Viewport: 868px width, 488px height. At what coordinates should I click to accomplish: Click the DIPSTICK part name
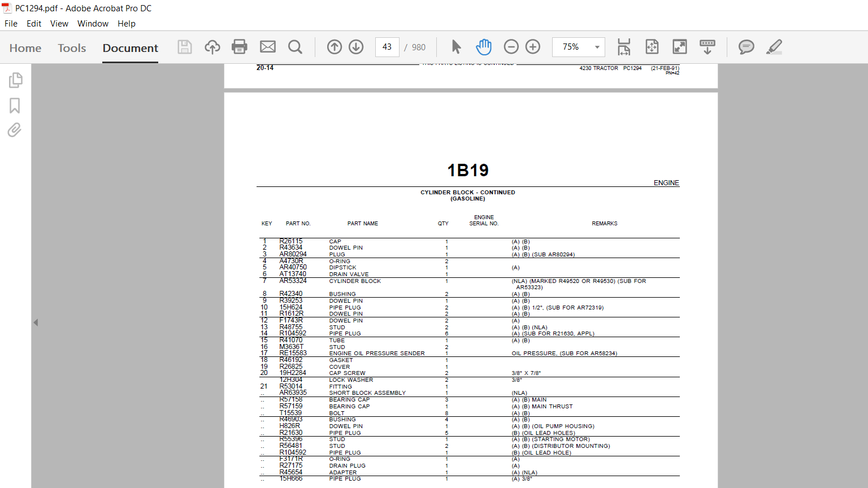342,268
